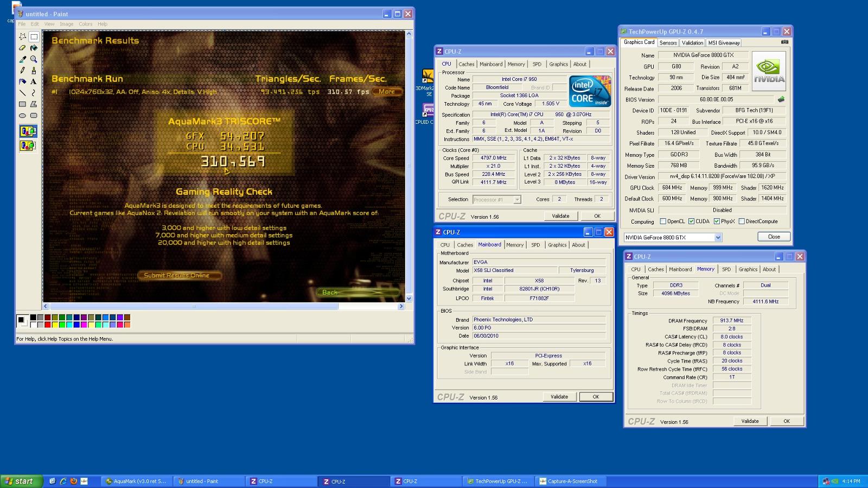Open the 3DMark desktop shortcut icon
The width and height of the screenshot is (868, 488).
coord(427,77)
